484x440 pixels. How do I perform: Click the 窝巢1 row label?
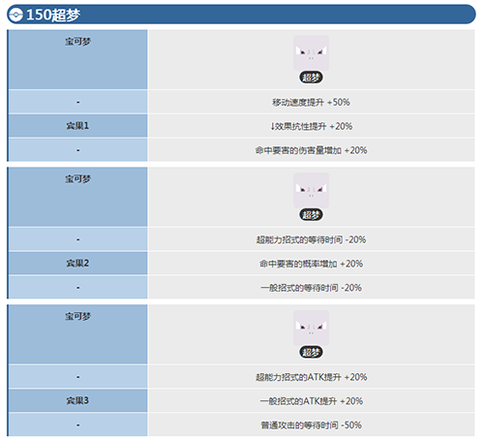78,126
